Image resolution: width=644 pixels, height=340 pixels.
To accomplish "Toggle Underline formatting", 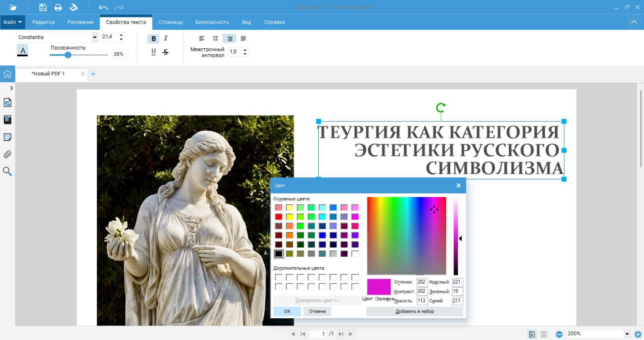I will click(153, 52).
